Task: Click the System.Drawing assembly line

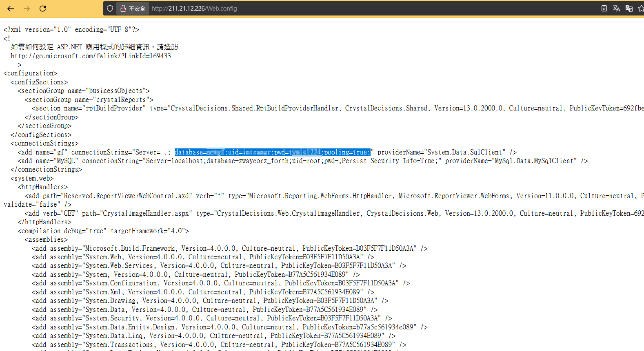Action: [x=210, y=301]
